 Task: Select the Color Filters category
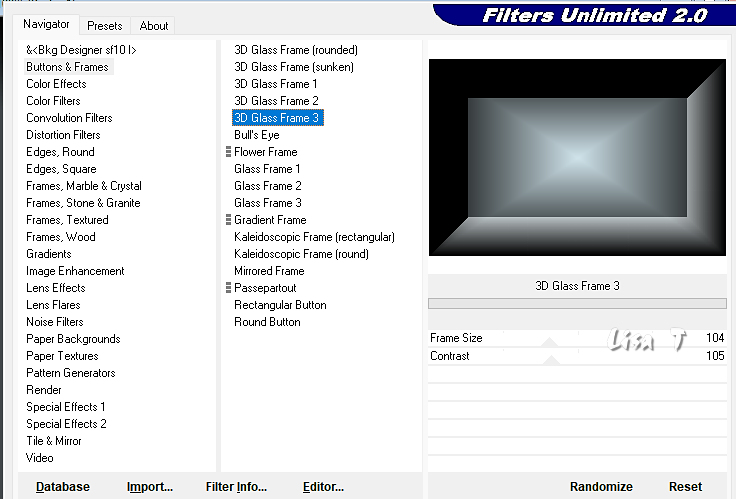(x=54, y=100)
